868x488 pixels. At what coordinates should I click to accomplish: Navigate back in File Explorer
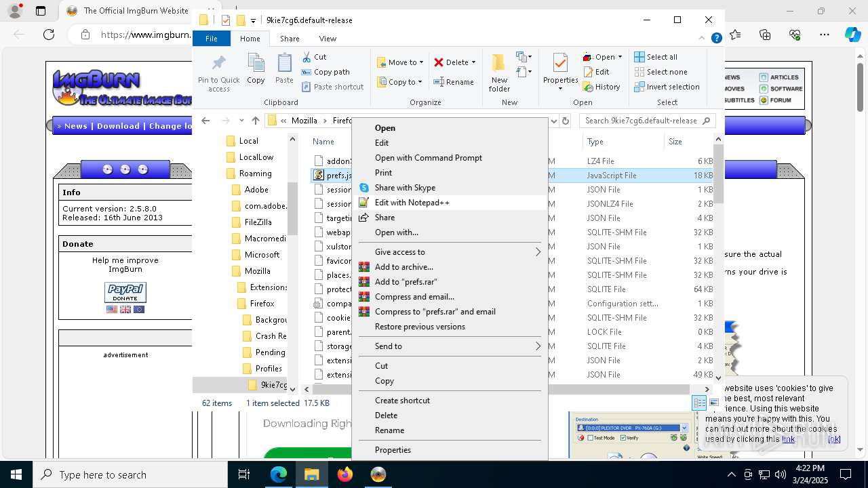(205, 121)
